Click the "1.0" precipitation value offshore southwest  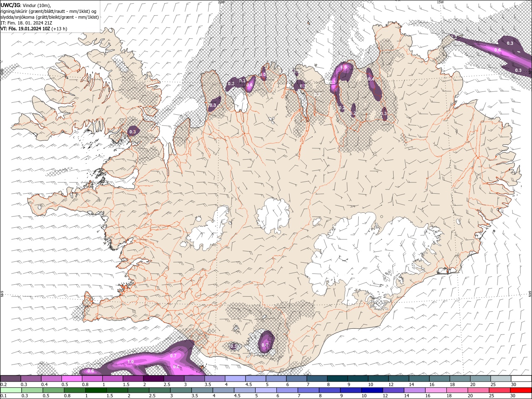pos(131,362)
